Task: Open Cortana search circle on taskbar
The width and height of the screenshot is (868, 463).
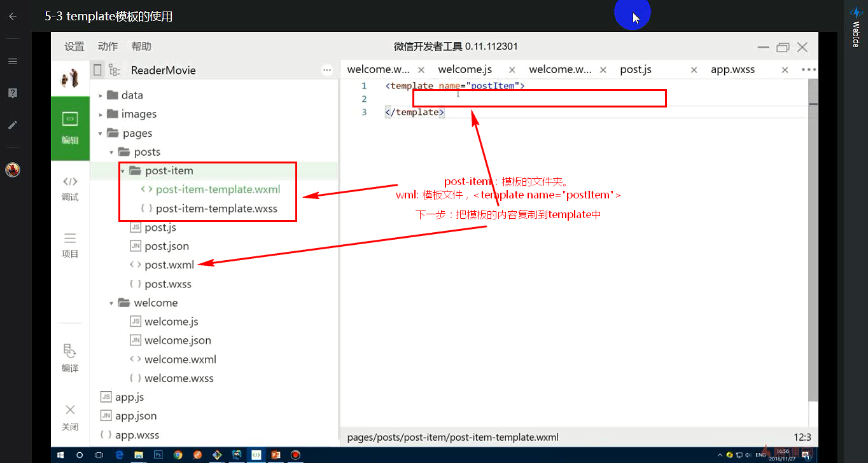Action: (x=80, y=455)
